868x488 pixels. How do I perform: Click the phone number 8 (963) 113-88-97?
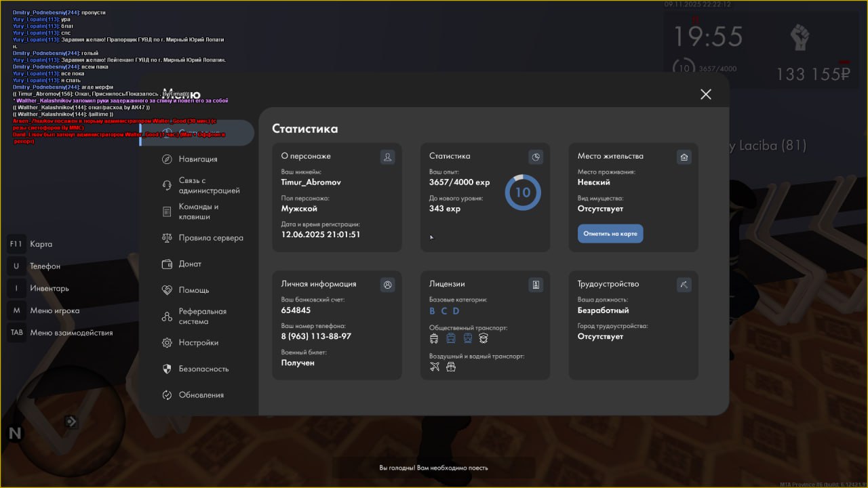pos(316,336)
